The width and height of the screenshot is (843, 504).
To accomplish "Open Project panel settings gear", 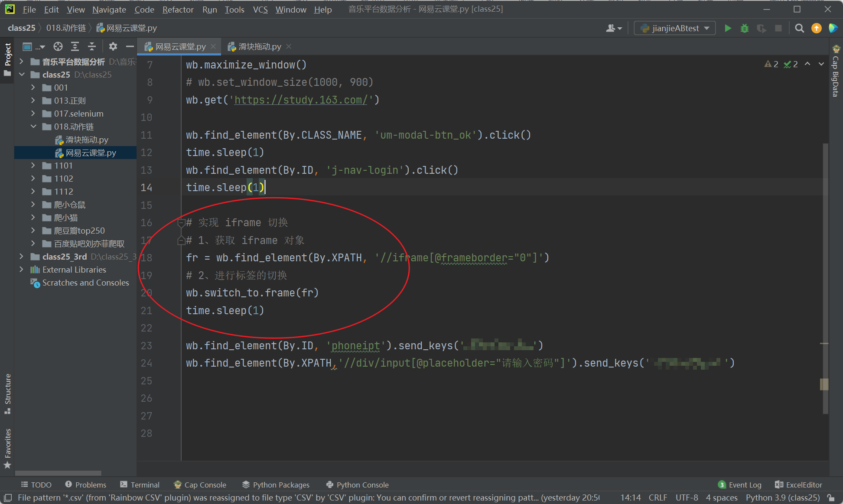I will 113,46.
